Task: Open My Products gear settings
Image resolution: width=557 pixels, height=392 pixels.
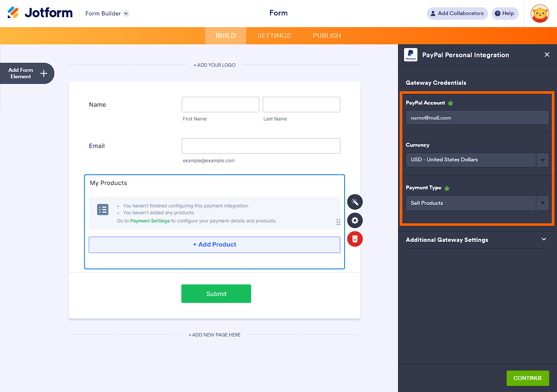Action: coord(355,220)
